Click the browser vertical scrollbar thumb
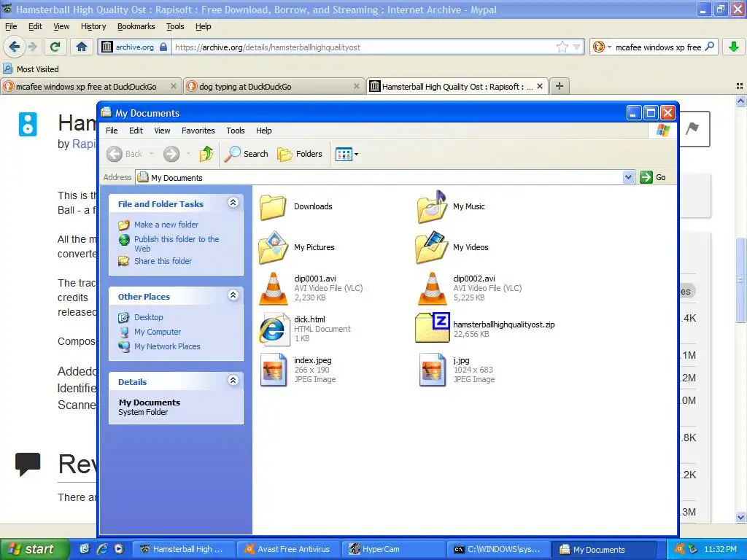This screenshot has height=560, width=747. tap(740, 279)
